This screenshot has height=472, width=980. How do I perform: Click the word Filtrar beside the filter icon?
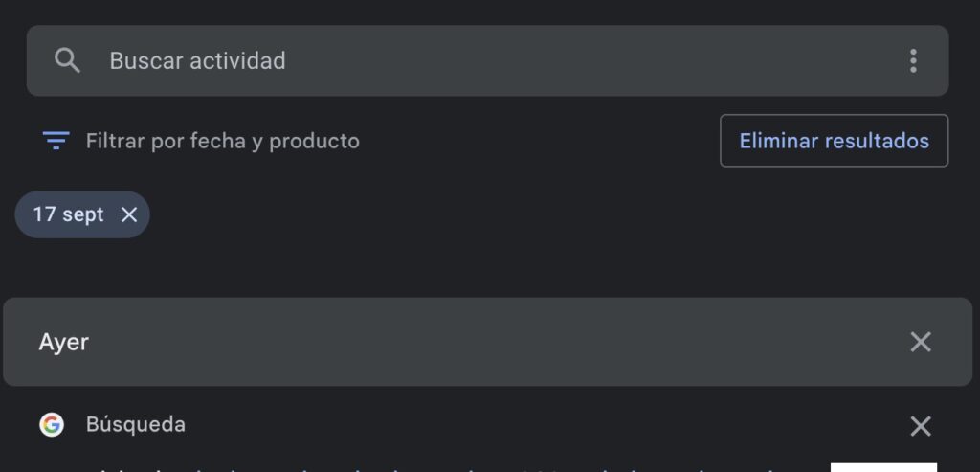(x=115, y=141)
